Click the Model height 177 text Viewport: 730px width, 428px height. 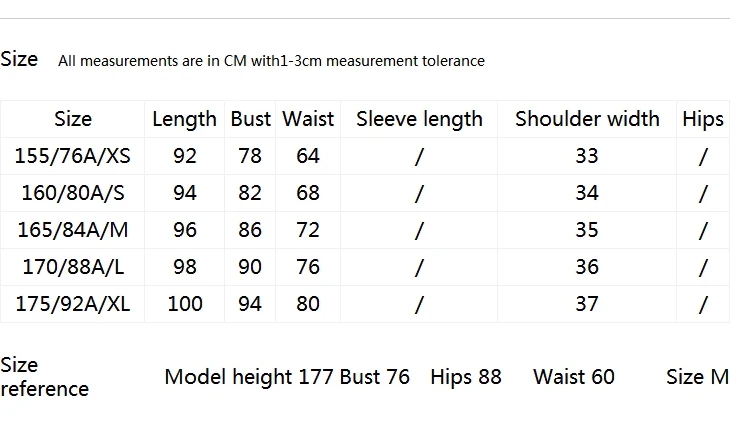click(249, 377)
